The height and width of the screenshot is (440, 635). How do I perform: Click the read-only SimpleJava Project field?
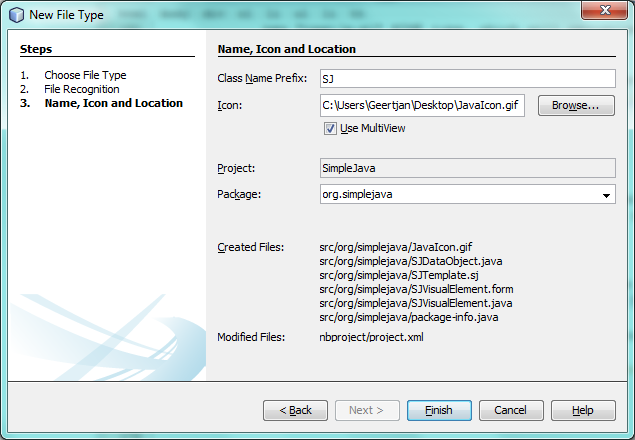465,168
